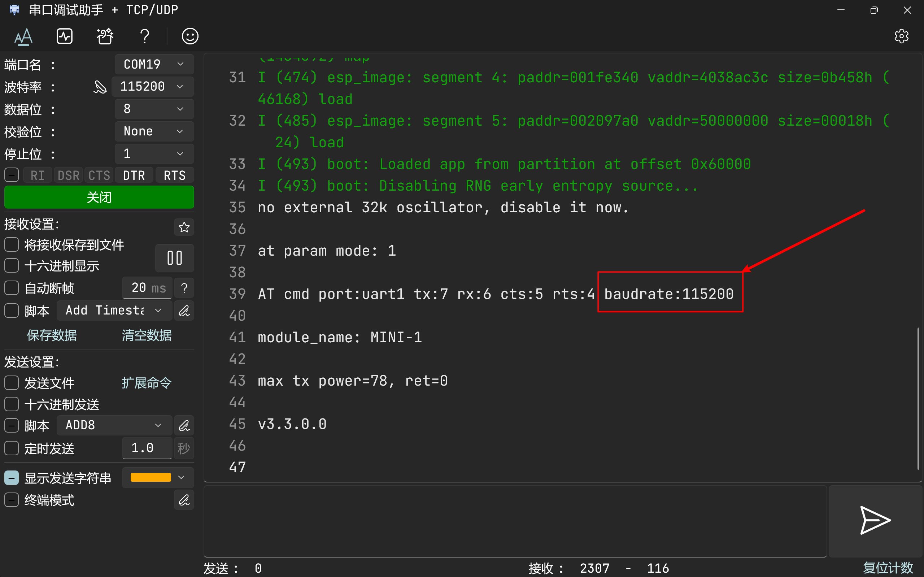Click the DSR indicator
Viewport: 924px width, 577px height.
[68, 175]
